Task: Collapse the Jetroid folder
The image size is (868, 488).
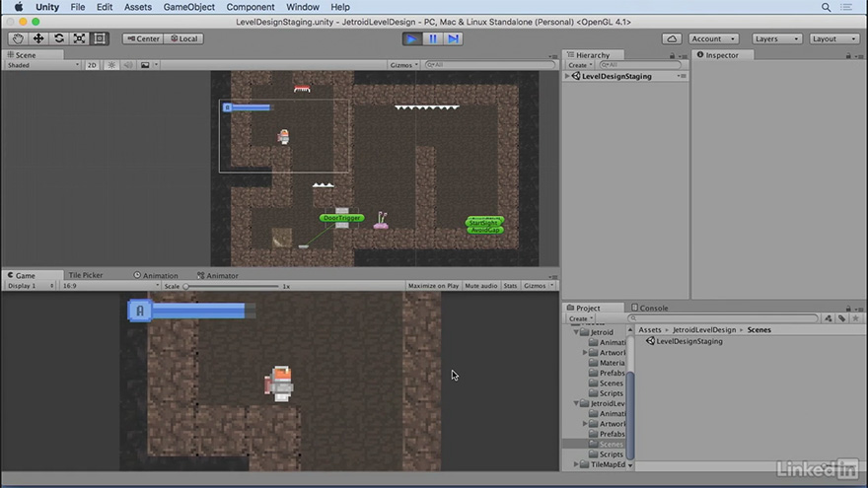Action: [576, 332]
